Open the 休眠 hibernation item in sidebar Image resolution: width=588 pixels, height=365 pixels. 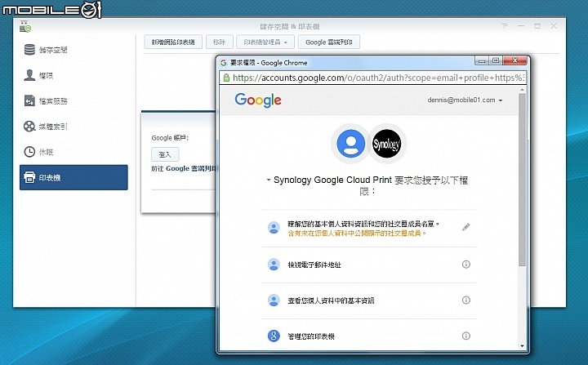pyautogui.click(x=73, y=152)
